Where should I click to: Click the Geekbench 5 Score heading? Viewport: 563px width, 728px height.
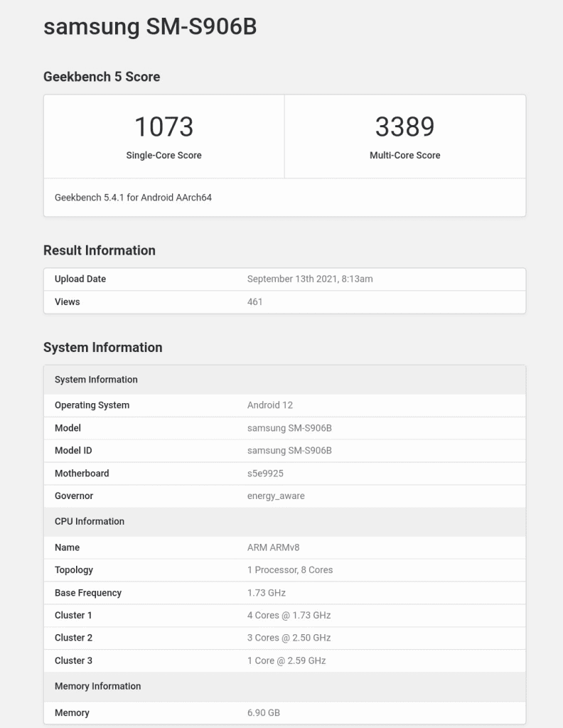[x=102, y=77]
